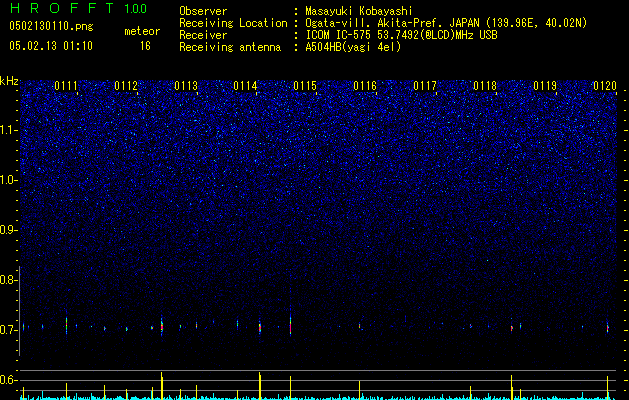Click the Observer label
629x400 pixels.
[203, 11]
